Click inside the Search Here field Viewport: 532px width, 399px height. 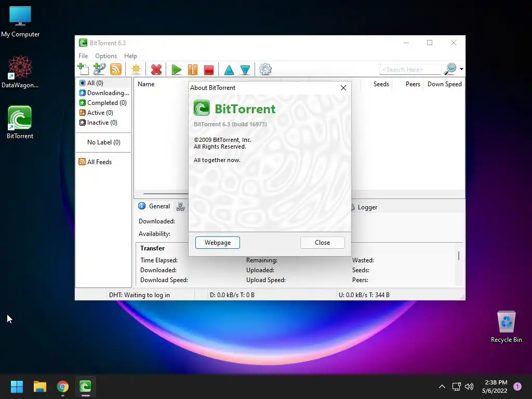click(x=410, y=70)
